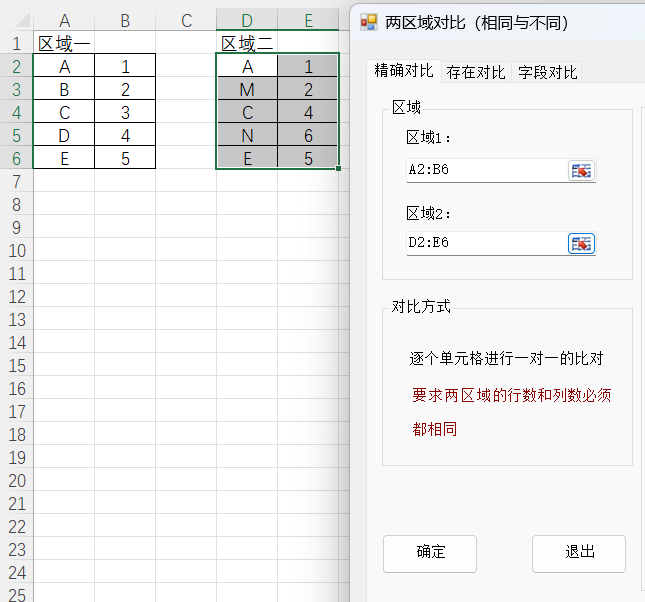Click cell B6 with value 5
Screen dimensions: 645x602
[x=125, y=158]
